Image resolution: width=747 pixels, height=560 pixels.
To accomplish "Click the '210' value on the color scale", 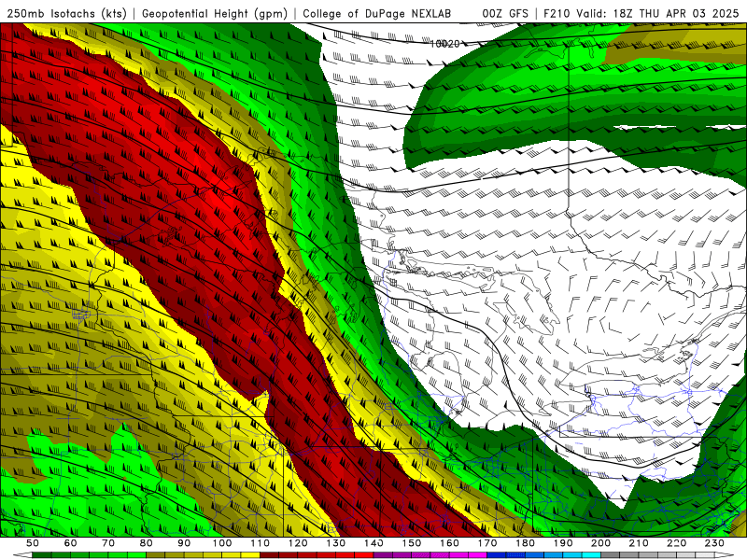I will [639, 543].
